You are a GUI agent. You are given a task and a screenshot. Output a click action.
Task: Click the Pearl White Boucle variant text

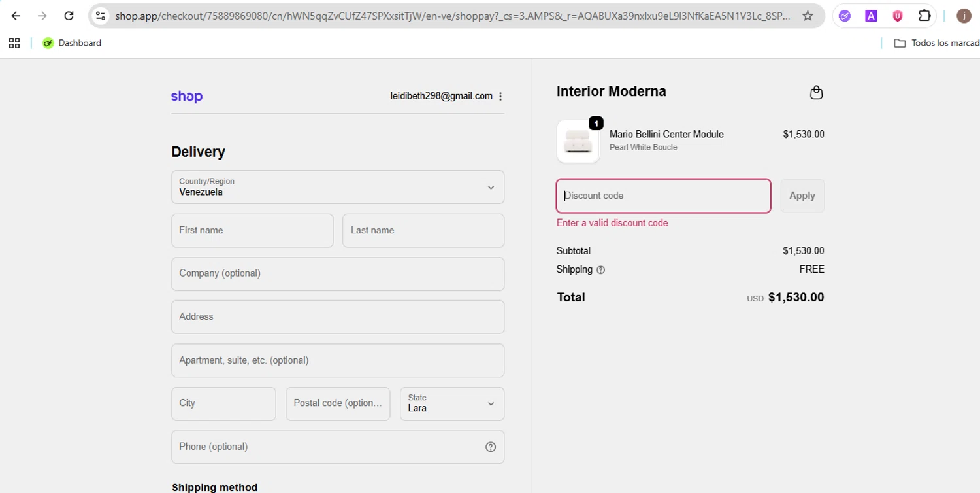point(643,147)
